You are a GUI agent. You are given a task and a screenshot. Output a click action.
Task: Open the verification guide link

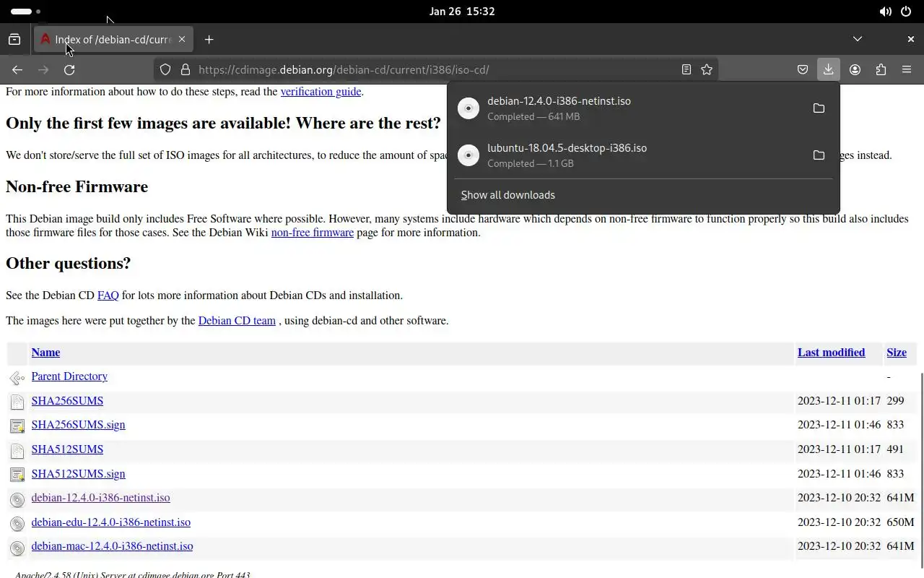(x=321, y=92)
